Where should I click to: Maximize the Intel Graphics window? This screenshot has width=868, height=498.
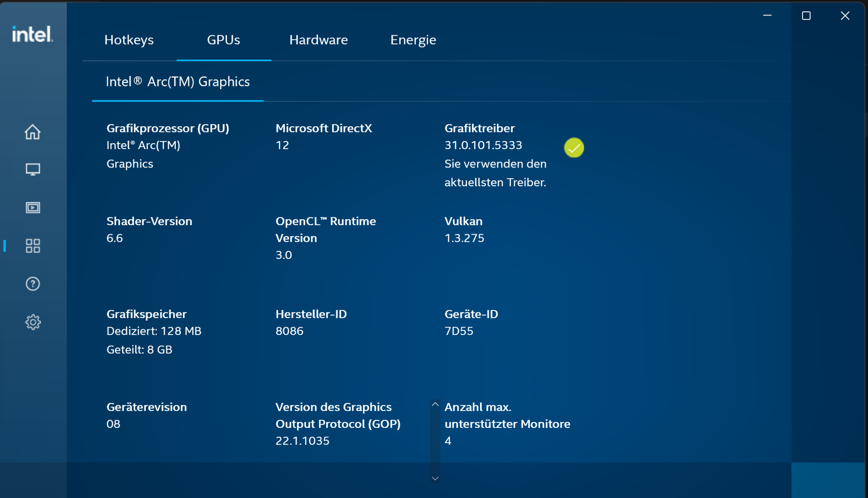(x=806, y=16)
